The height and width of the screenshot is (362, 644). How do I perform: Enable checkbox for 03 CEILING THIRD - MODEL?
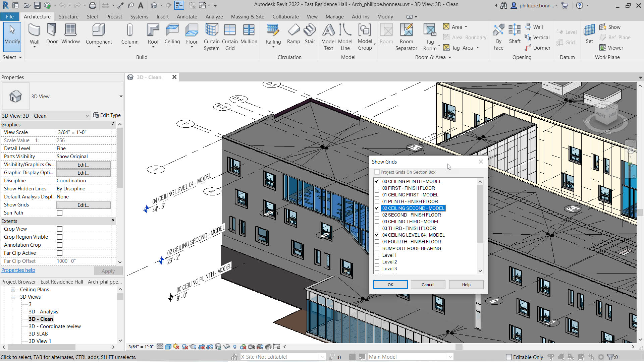tap(377, 222)
